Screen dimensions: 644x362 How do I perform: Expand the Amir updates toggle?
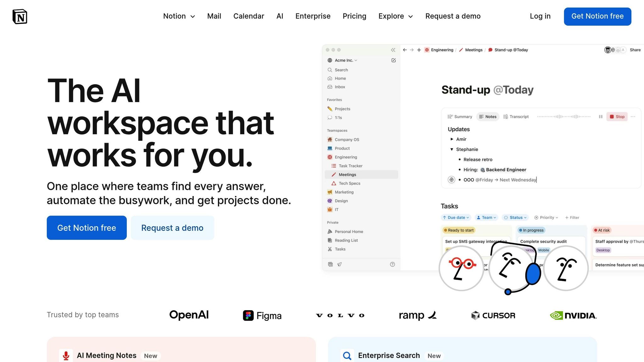point(452,139)
